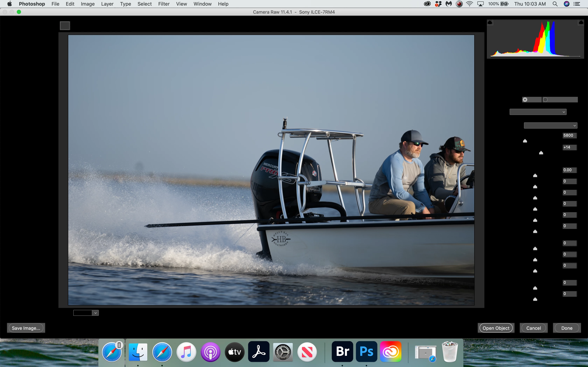Open Creative Cloud app in the dock
This screenshot has height=367, width=588.
[390, 351]
